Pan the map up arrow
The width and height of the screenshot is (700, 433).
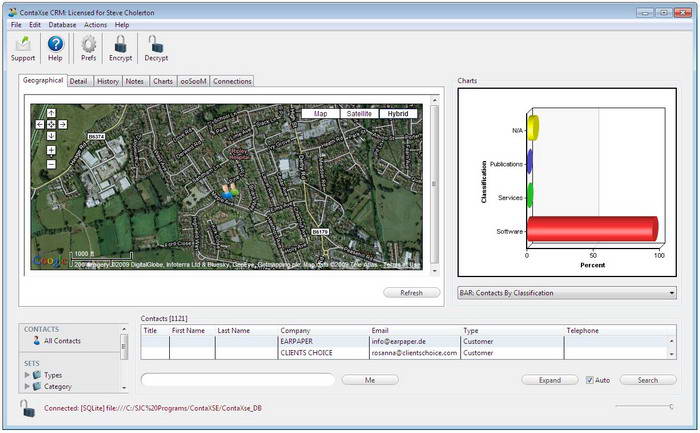51,113
